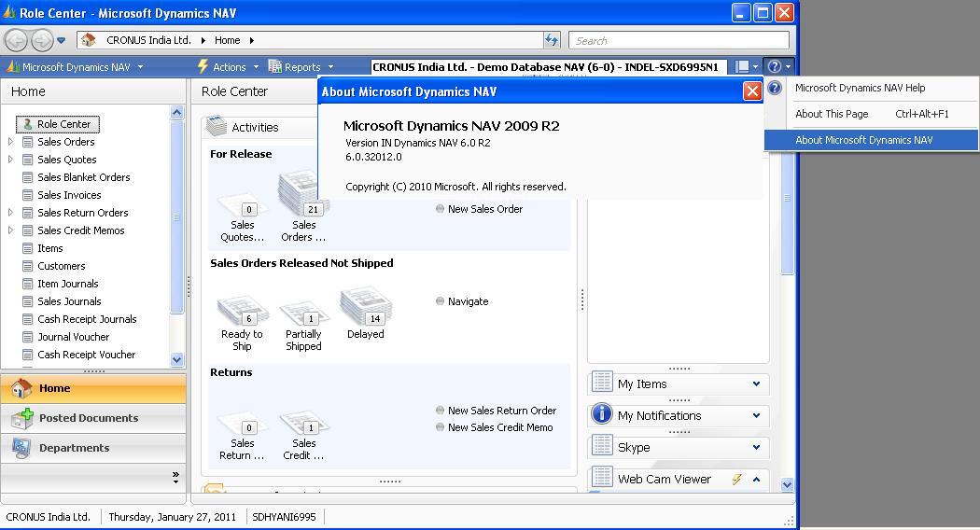Click the Help question mark icon in toolbar
The image size is (980, 530).
(775, 66)
